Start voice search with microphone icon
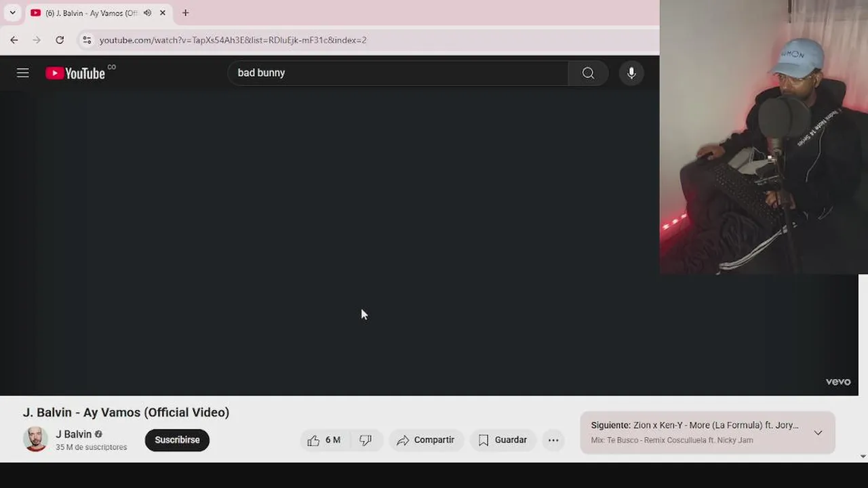 [x=631, y=73]
